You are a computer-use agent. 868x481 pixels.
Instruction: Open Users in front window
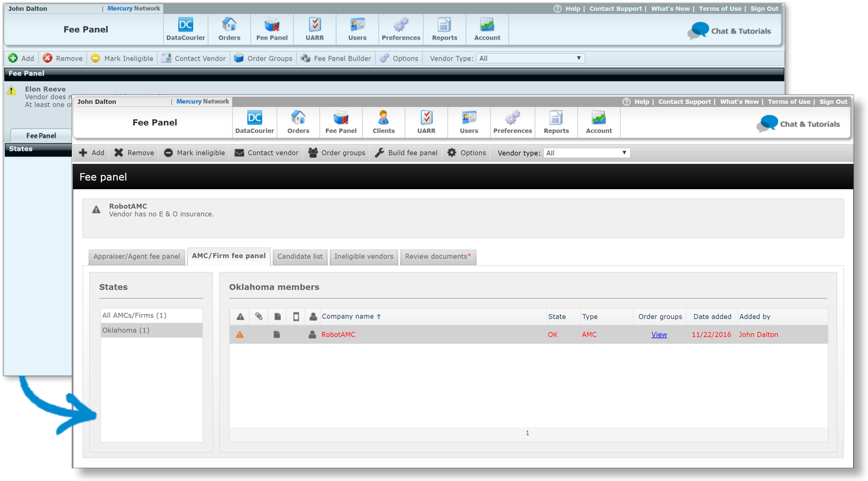[469, 122]
